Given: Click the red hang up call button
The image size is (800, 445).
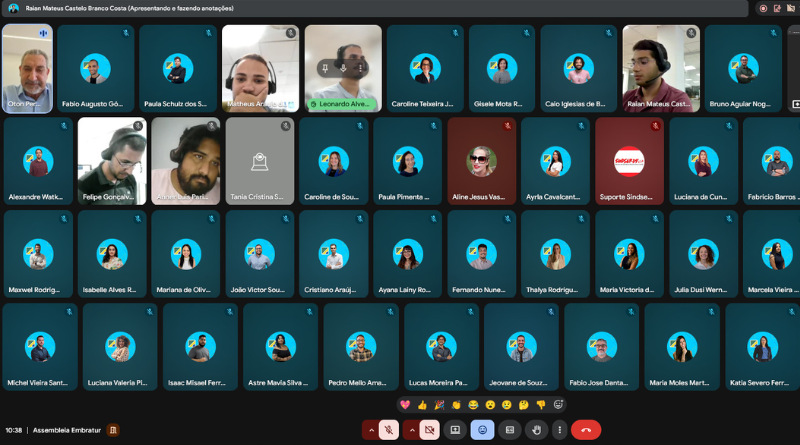Looking at the screenshot, I should 585,430.
